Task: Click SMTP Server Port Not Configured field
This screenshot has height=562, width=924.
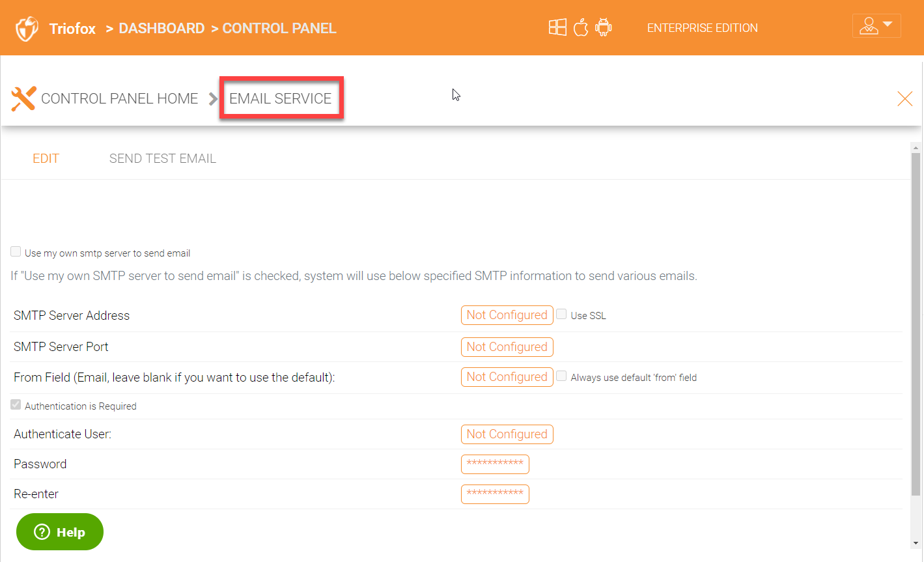Action: [x=507, y=347]
